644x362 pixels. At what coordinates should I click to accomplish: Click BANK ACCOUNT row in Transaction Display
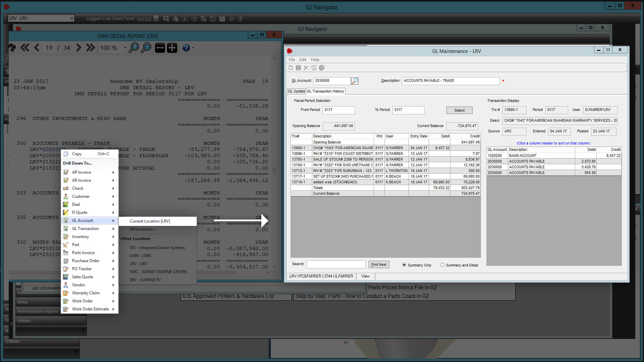click(x=554, y=156)
